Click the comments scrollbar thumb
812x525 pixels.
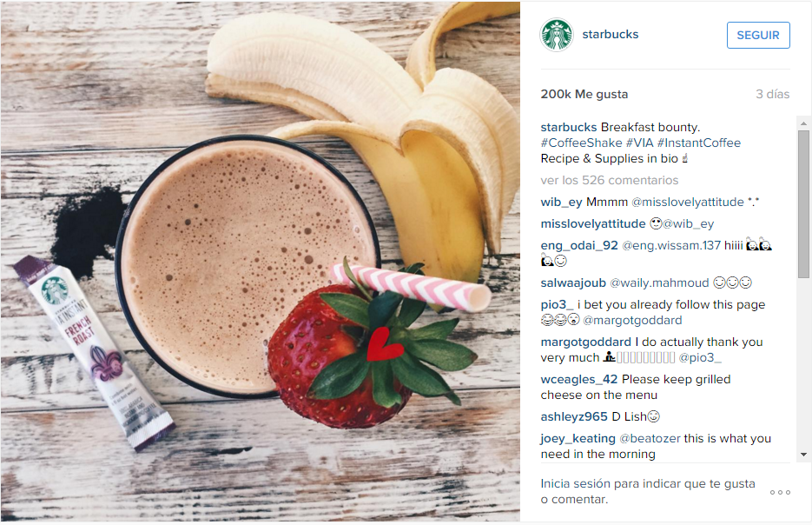click(803, 204)
